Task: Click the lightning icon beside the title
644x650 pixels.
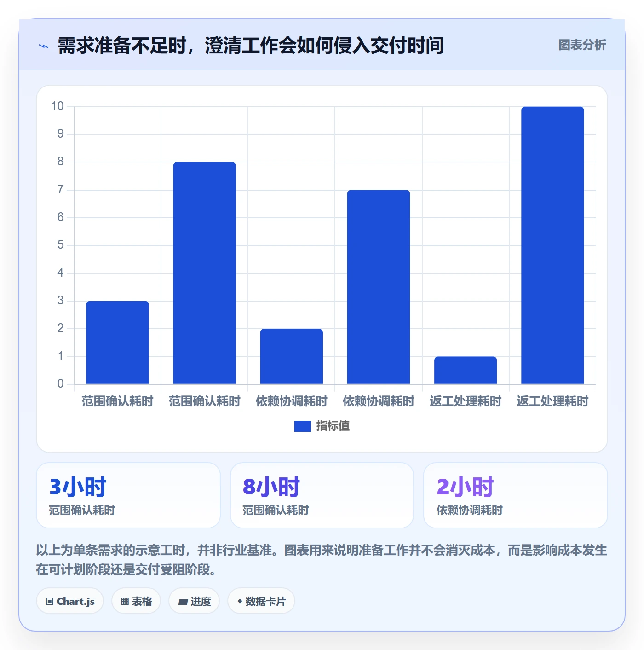Action: (x=44, y=46)
